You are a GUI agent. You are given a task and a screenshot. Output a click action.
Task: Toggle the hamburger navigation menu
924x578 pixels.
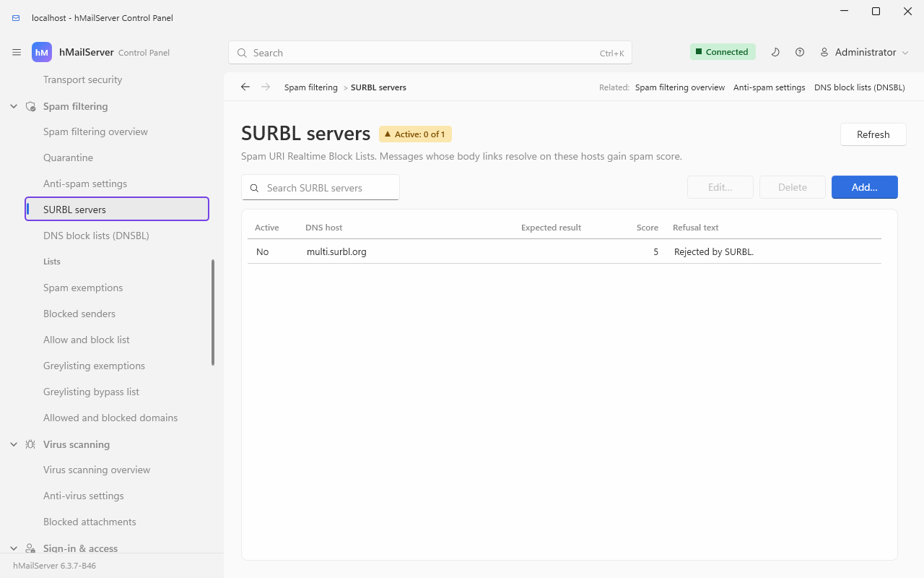[x=17, y=53]
